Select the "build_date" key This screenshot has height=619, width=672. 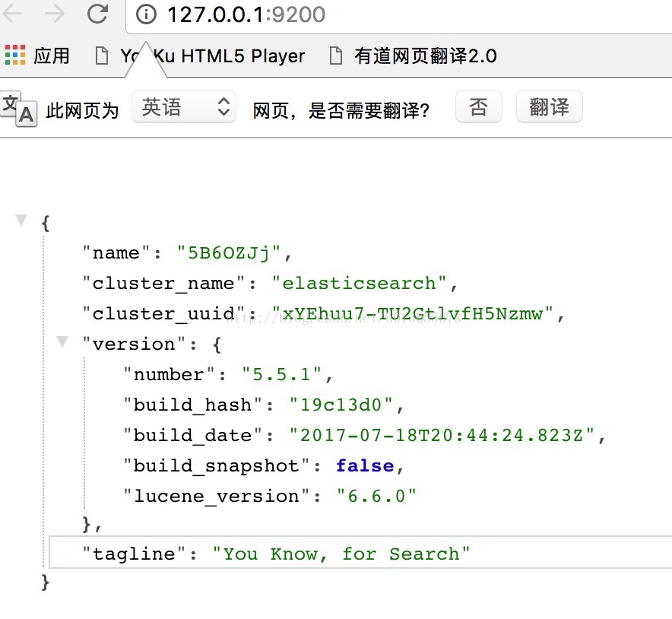(x=192, y=435)
